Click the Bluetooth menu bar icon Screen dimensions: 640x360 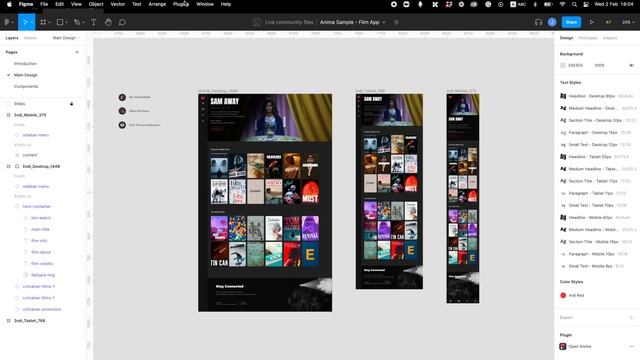[x=536, y=4]
